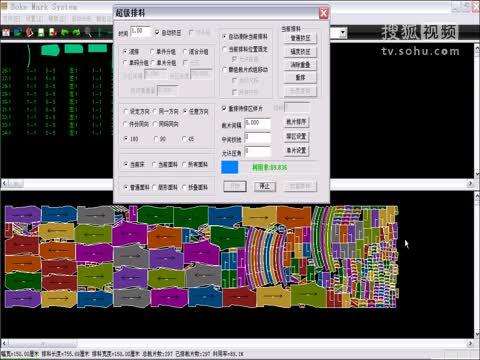
Task: Toggle the 自动挤压 checkbox
Action: (157, 32)
